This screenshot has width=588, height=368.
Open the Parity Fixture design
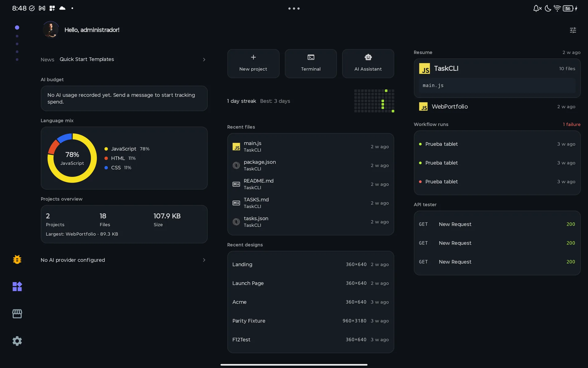point(311,321)
